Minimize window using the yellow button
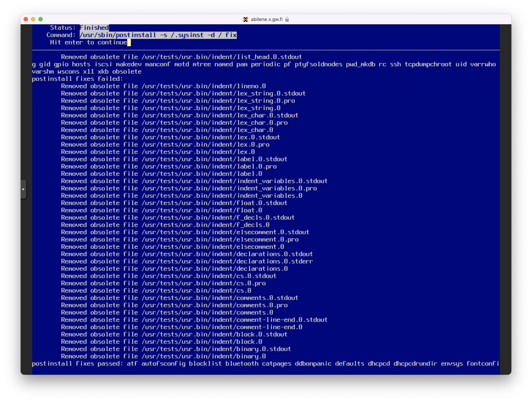 (33, 19)
